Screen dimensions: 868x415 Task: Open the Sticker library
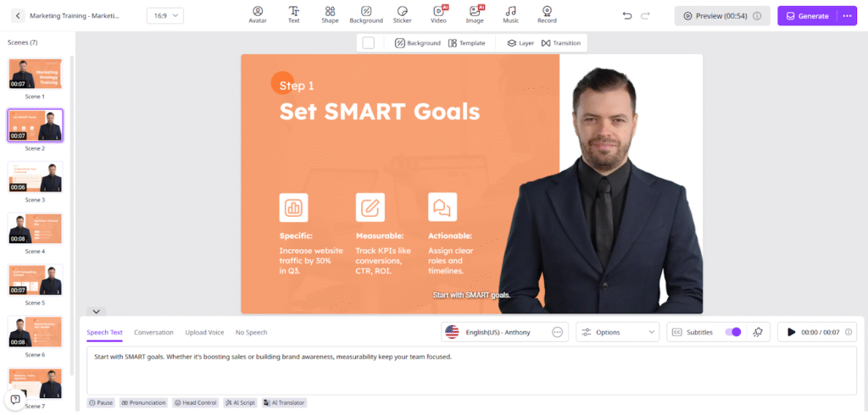click(403, 15)
